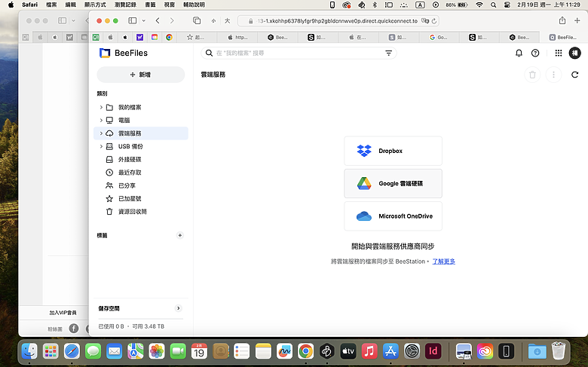Screen dimensions: 588x367
Task: Open the 了解更多 link
Action: point(443,261)
